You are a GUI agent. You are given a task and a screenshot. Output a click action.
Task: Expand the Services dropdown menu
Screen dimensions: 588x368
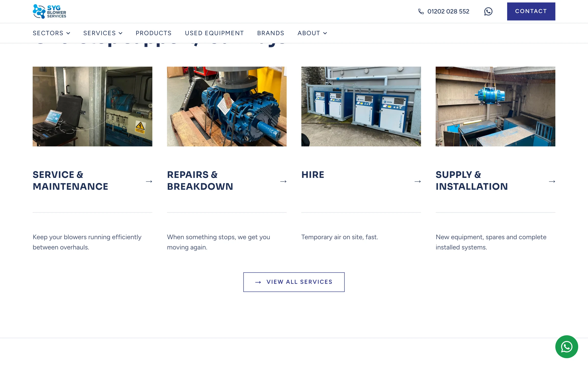click(x=103, y=33)
